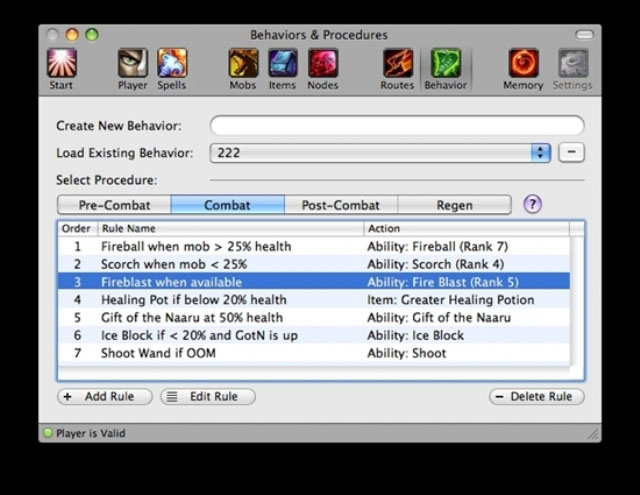Open the Memory toolbar icon
640x495 pixels.
pos(523,64)
